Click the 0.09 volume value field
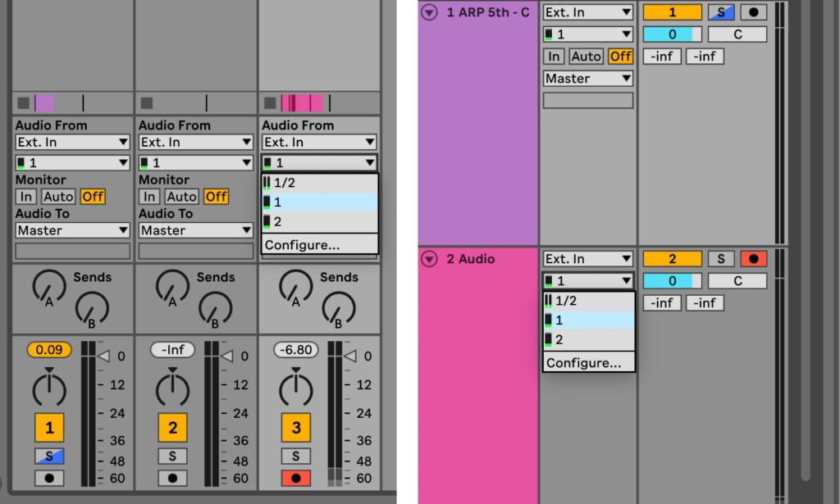The image size is (840, 504). point(49,350)
